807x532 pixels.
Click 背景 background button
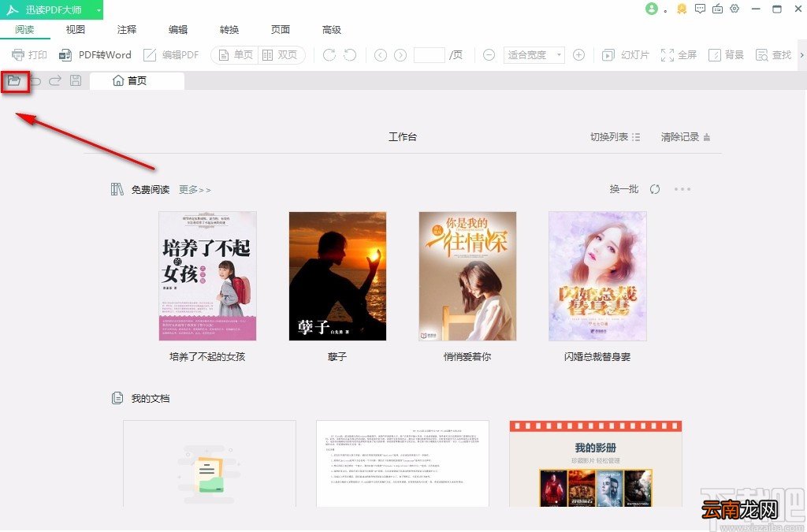(726, 55)
